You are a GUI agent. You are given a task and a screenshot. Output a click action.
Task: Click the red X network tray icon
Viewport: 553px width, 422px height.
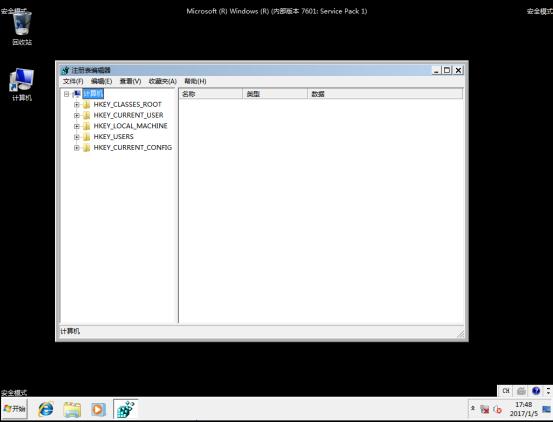(x=485, y=409)
